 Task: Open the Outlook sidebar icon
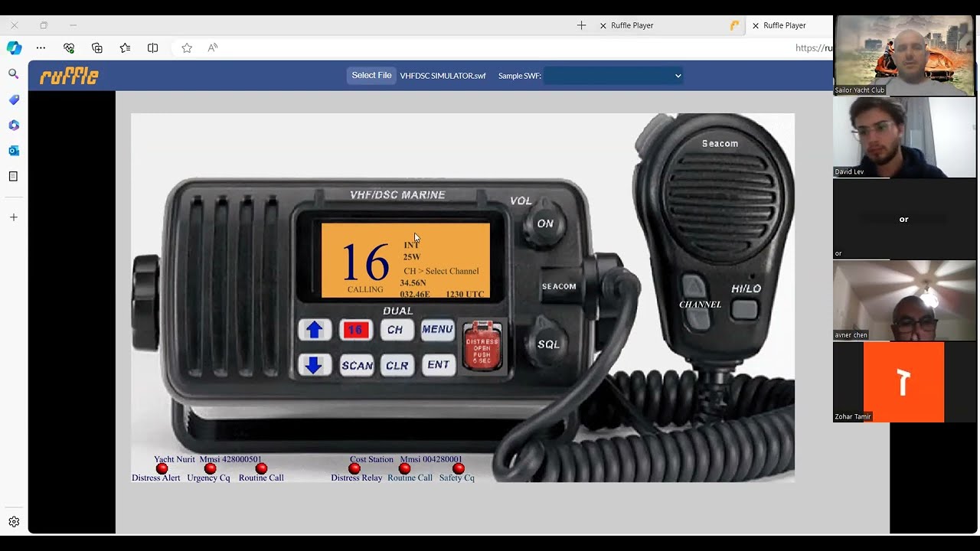[14, 151]
